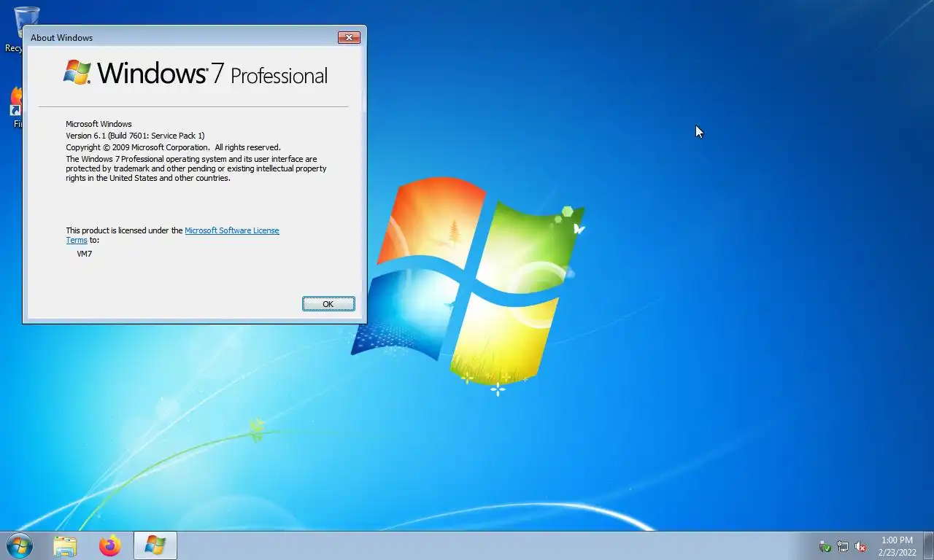Open the network tray icon
934x560 pixels.
(x=843, y=546)
